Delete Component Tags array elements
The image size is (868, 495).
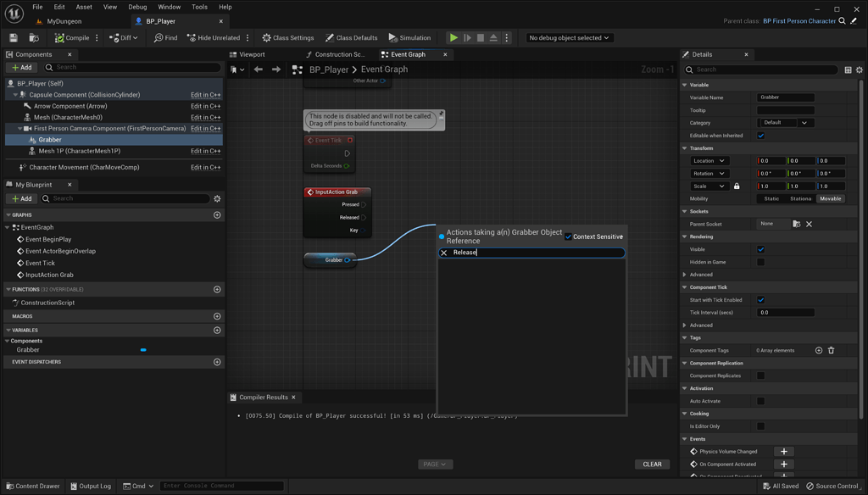coord(832,350)
